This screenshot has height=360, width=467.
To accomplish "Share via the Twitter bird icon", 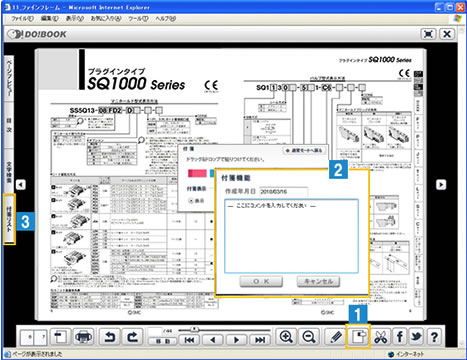I will click(416, 337).
